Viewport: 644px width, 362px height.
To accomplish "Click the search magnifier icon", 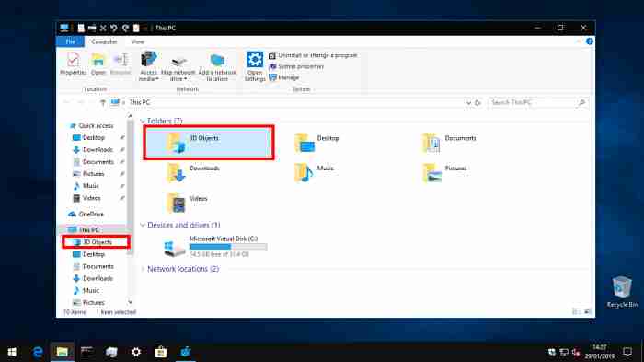I will (x=581, y=102).
